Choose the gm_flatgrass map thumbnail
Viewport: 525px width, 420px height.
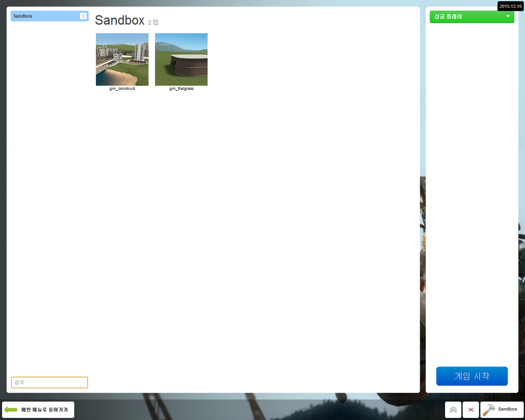click(181, 59)
